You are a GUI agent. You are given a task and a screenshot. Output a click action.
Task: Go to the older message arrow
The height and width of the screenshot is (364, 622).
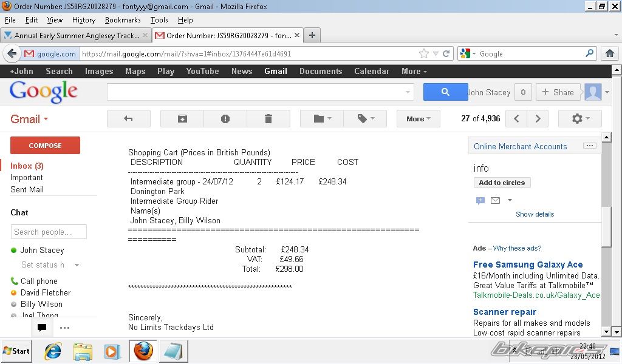click(x=538, y=119)
